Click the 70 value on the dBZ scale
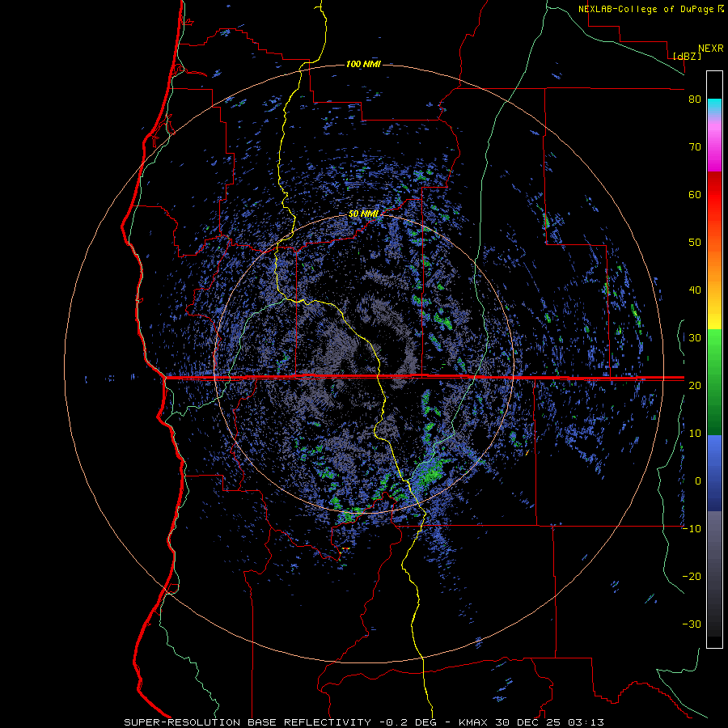Viewport: 728px width, 728px height. click(x=695, y=147)
